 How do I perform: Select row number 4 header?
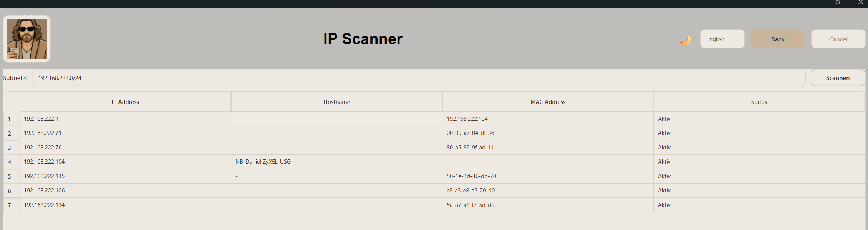tap(11, 162)
